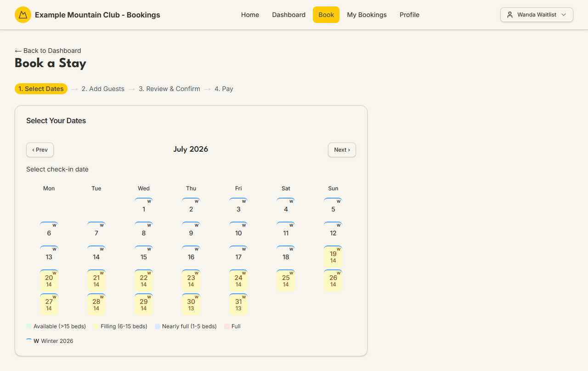This screenshot has width=588, height=371.
Task: Click step 3 Review & Confirm
Action: click(x=170, y=89)
